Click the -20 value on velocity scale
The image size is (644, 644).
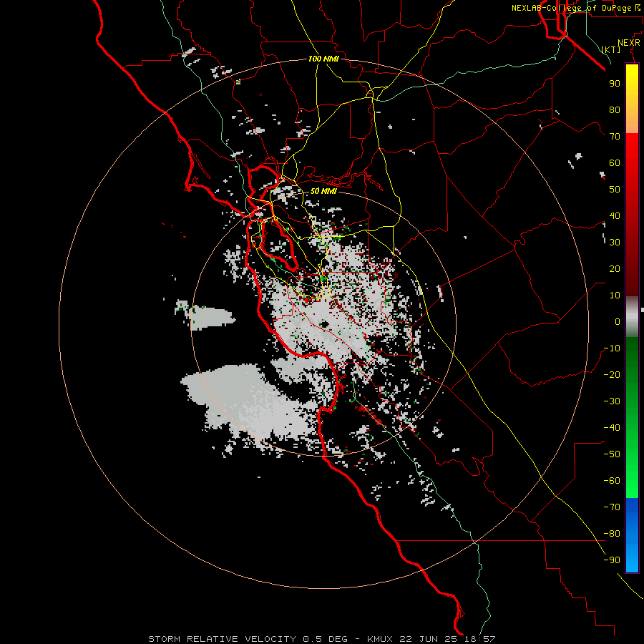pyautogui.click(x=612, y=374)
